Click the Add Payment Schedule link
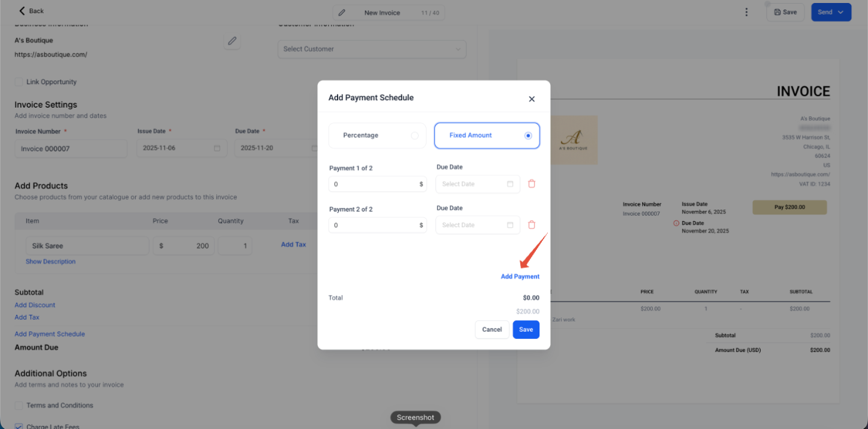868x429 pixels. [x=50, y=334]
